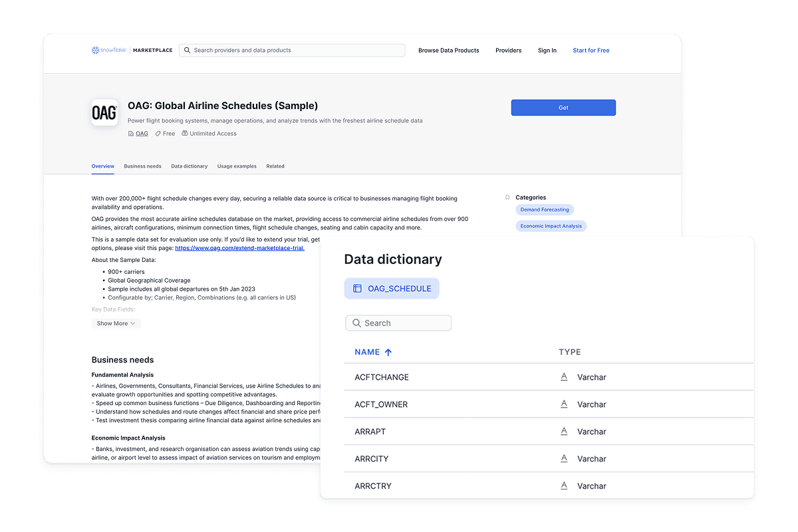Click Providers in the top navigation
Screen dimensions: 798x532
508,50
